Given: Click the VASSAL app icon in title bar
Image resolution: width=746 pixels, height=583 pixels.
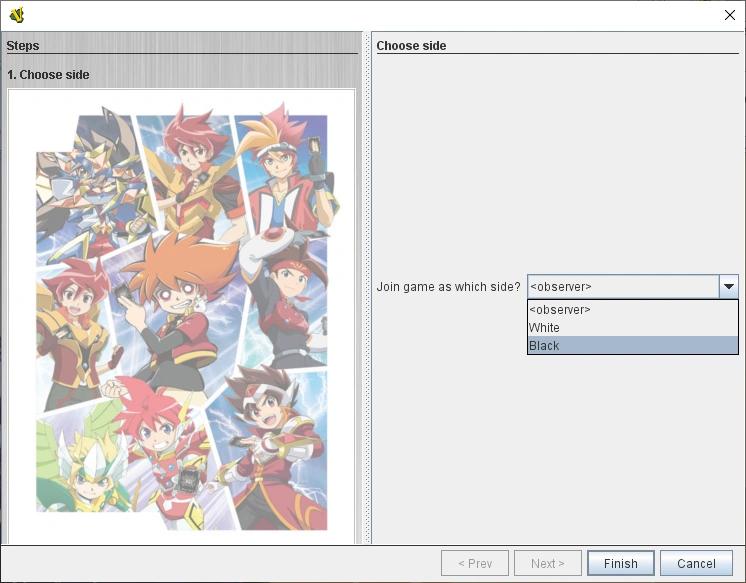Looking at the screenshot, I should click(x=17, y=15).
